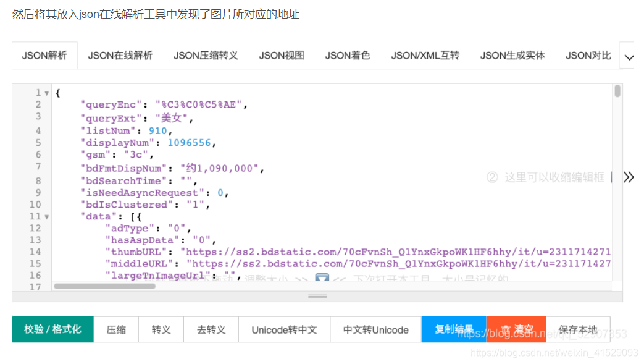Convert with 中文转Unicode button

coord(376,329)
